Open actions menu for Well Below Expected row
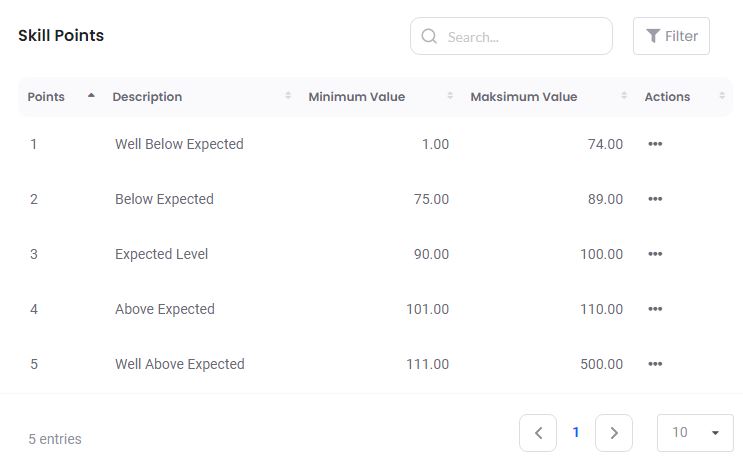The width and height of the screenshot is (743, 467). pyautogui.click(x=655, y=144)
